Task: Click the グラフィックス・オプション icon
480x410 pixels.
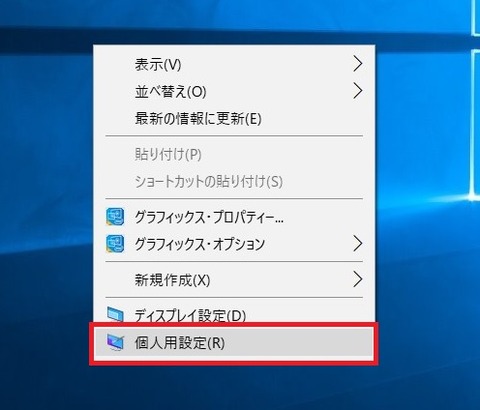Action: click(115, 244)
